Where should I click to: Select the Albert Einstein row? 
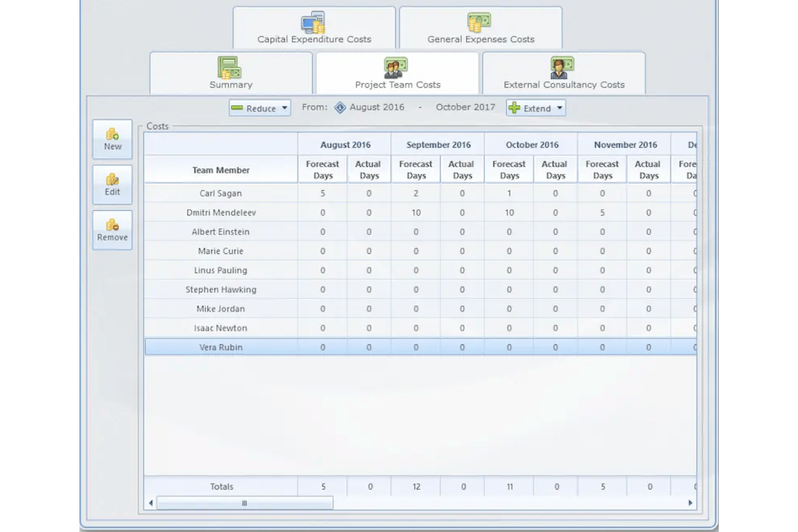[x=421, y=232]
